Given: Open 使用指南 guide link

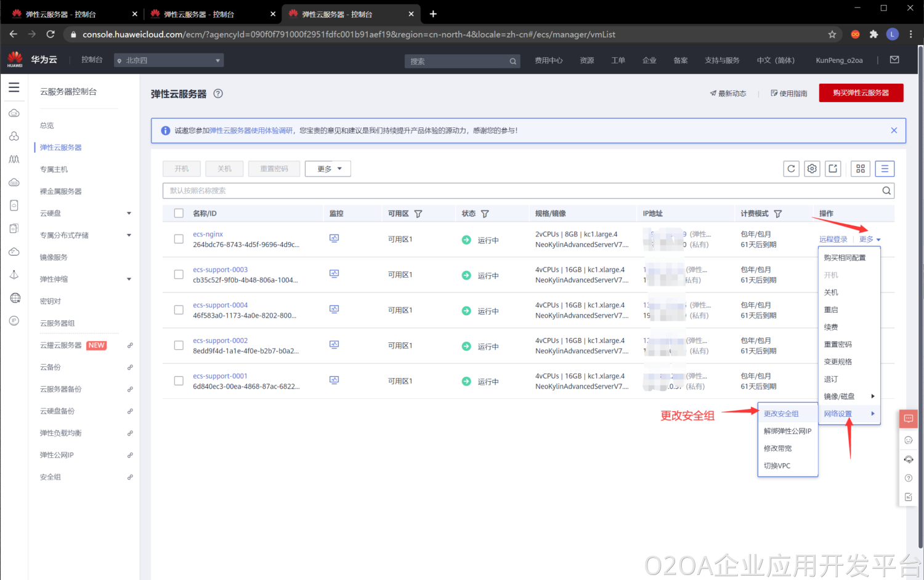Looking at the screenshot, I should click(x=789, y=94).
